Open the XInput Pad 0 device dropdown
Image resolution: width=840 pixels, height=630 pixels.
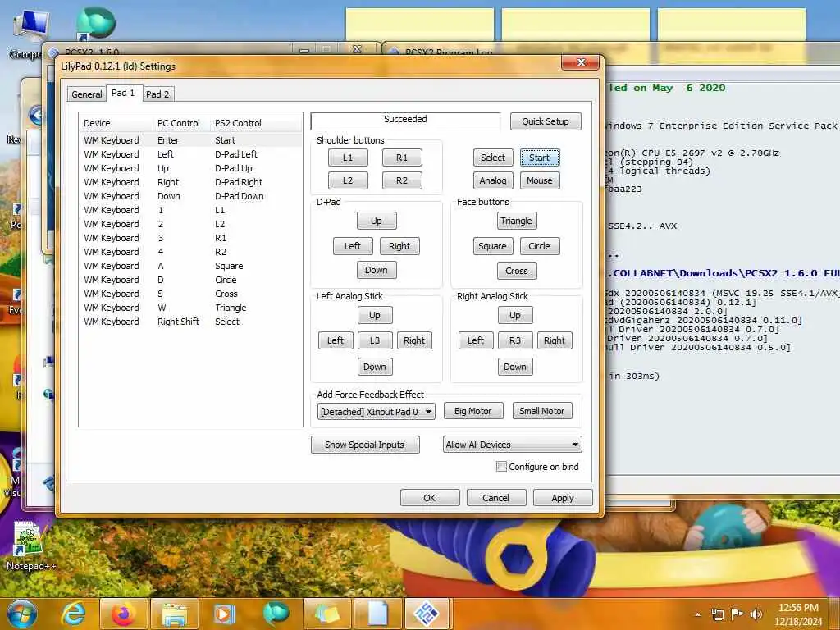[376, 412]
